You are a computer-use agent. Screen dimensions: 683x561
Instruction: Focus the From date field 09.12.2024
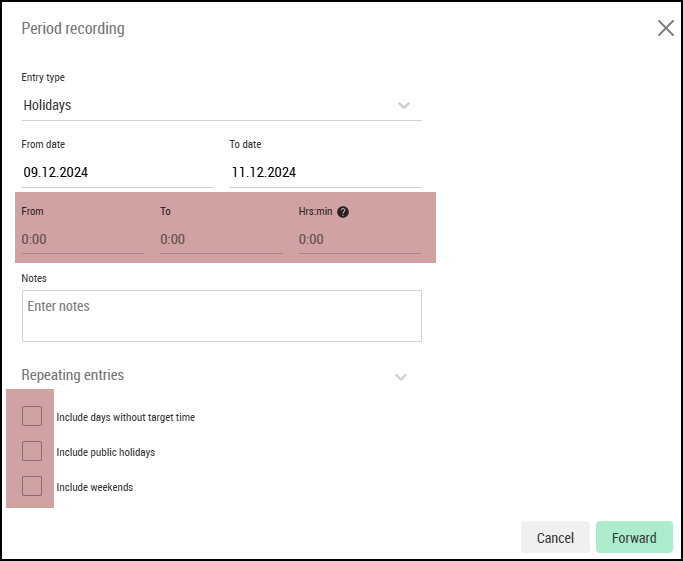coord(118,172)
